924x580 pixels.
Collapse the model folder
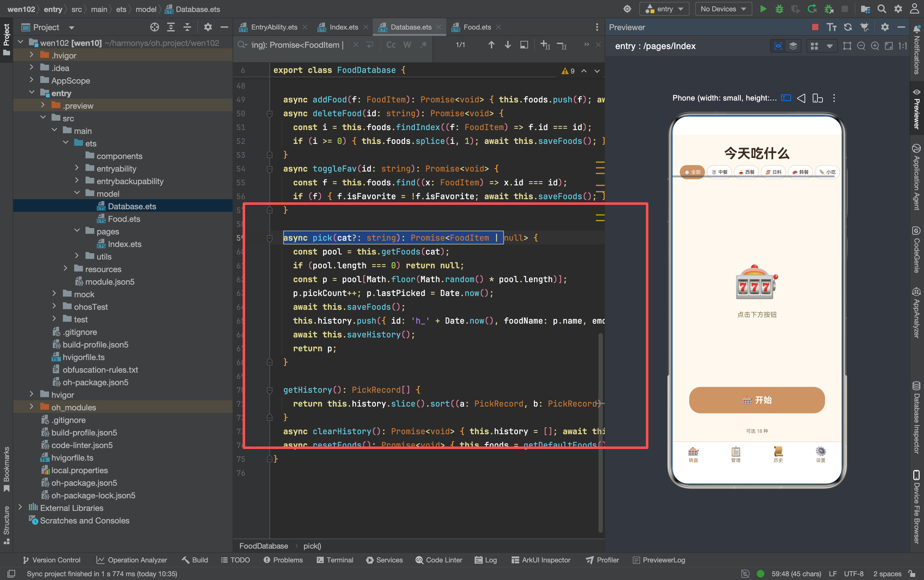point(77,193)
